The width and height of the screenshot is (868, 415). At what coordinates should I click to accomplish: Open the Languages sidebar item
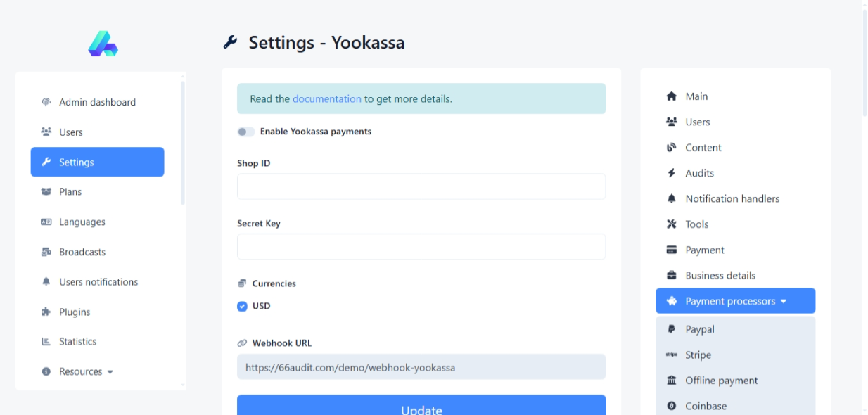click(82, 222)
